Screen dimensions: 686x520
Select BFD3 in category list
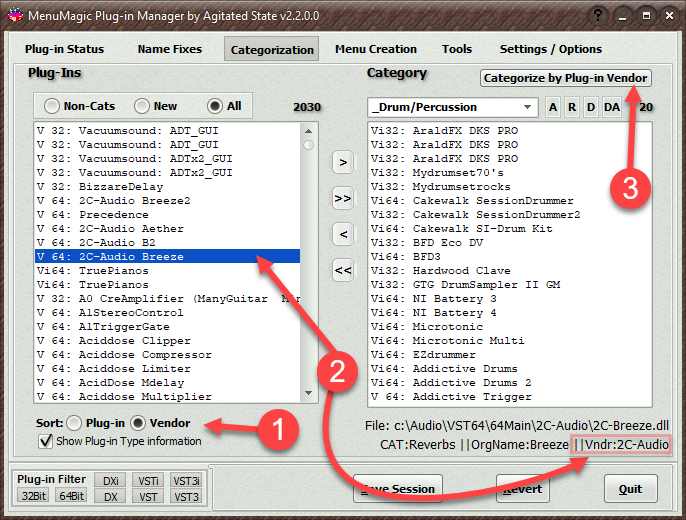pos(510,257)
